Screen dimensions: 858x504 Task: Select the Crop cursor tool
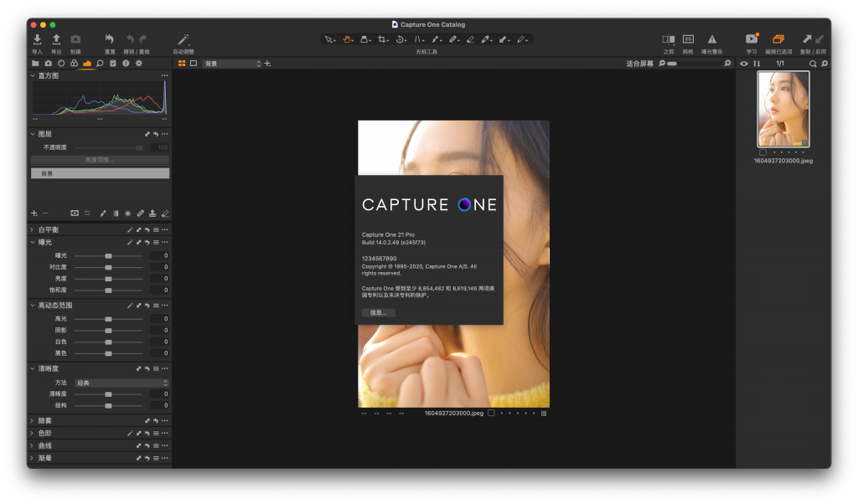382,39
